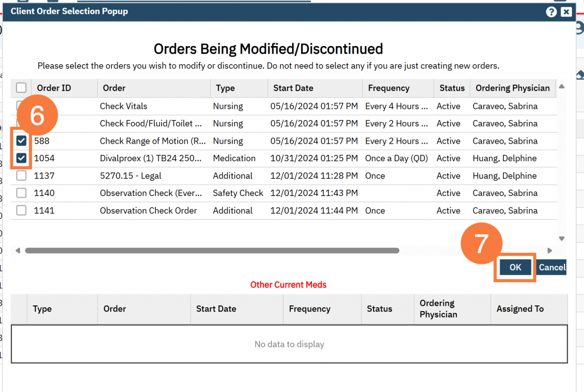The height and width of the screenshot is (392, 584).
Task: Tick the checkbox for order 1141
Action: pyautogui.click(x=21, y=211)
